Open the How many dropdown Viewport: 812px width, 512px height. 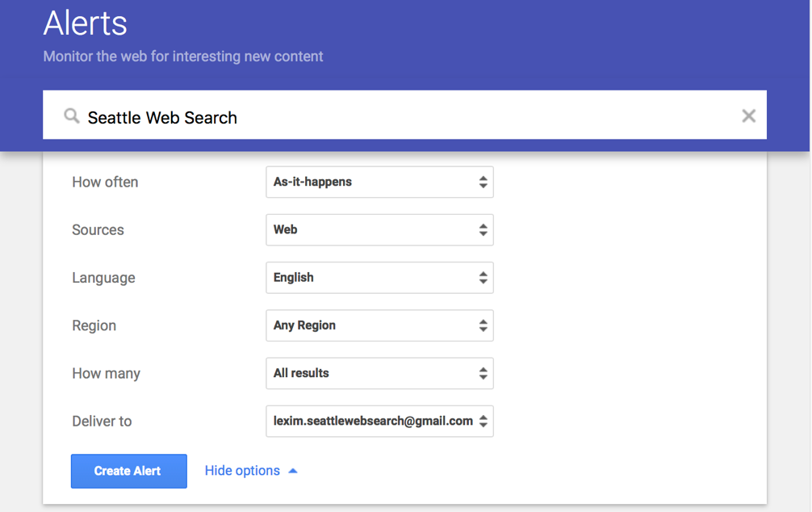[x=379, y=373]
